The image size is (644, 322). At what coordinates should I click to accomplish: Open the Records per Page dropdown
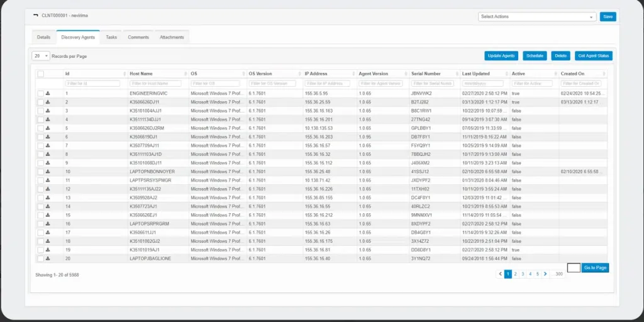[x=41, y=56]
